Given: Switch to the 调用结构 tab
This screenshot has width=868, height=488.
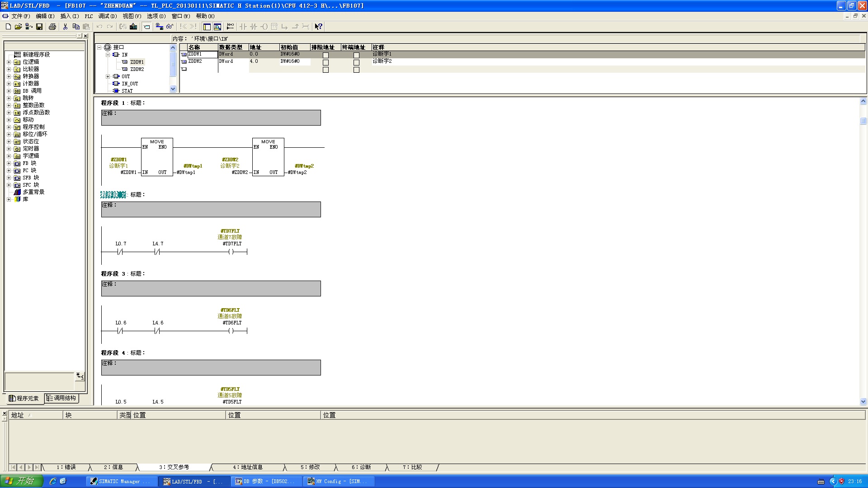Looking at the screenshot, I should click(61, 398).
